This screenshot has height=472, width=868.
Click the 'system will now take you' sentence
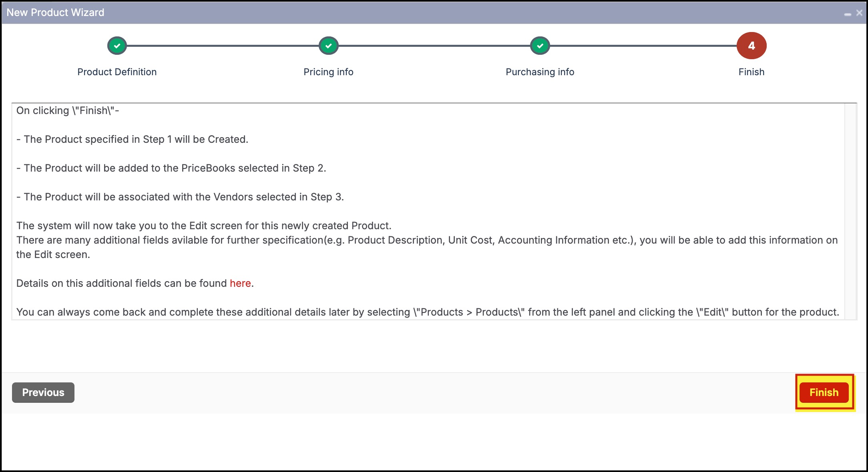tap(204, 226)
